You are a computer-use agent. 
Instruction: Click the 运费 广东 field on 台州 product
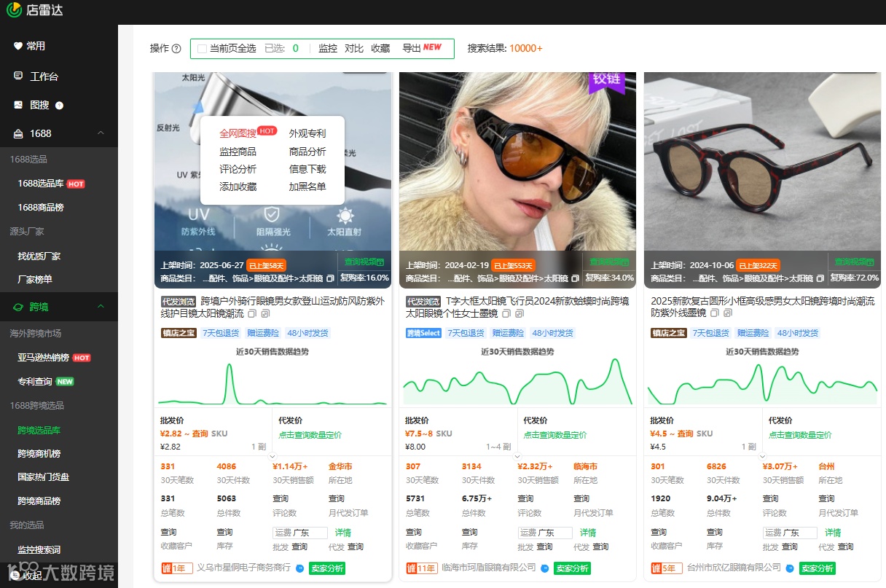click(x=790, y=533)
